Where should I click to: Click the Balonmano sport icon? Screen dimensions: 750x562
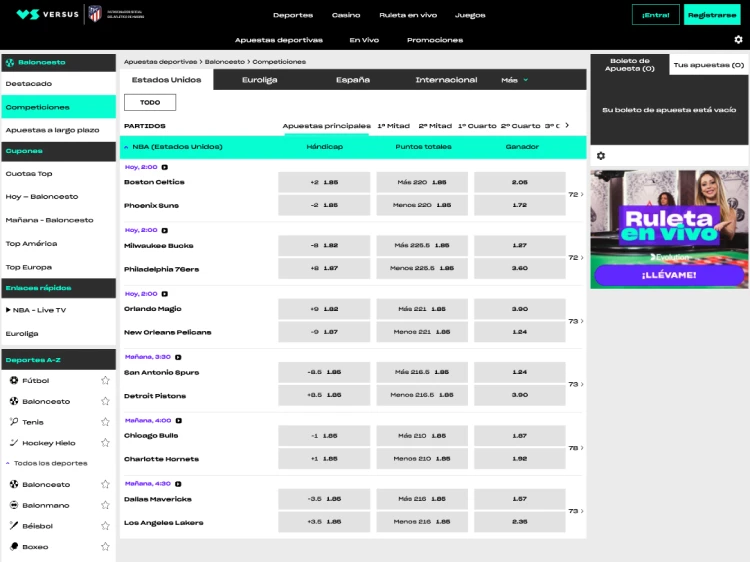tap(14, 505)
